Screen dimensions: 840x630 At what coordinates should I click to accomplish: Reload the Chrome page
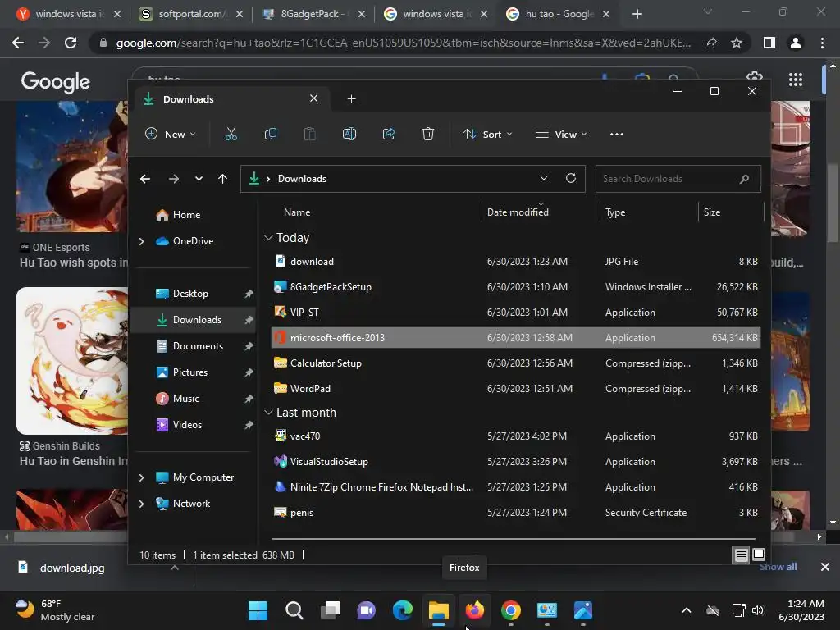pyautogui.click(x=71, y=43)
